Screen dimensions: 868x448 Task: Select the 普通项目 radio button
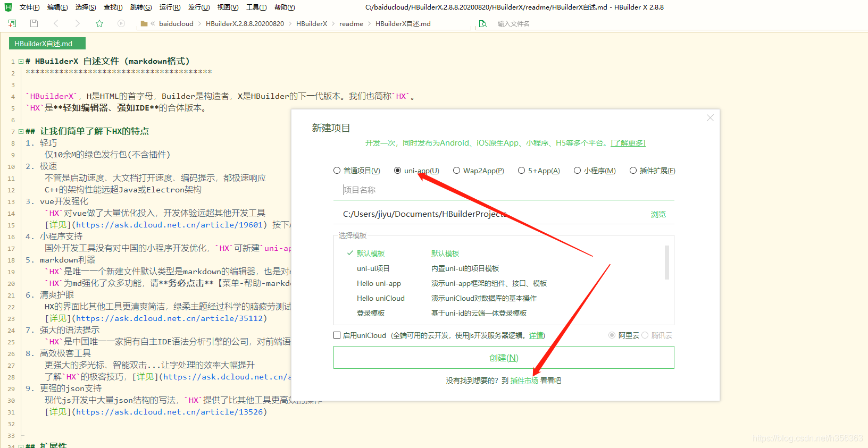[x=337, y=171]
